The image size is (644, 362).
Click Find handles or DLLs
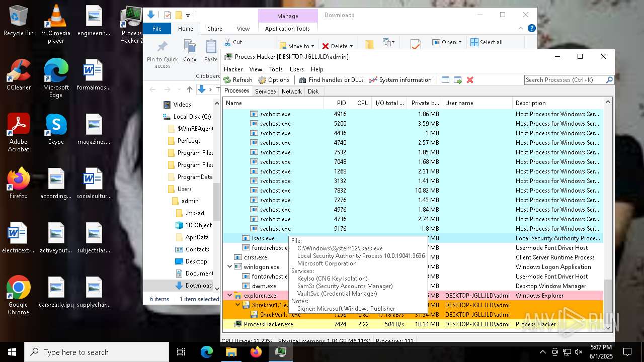click(331, 80)
